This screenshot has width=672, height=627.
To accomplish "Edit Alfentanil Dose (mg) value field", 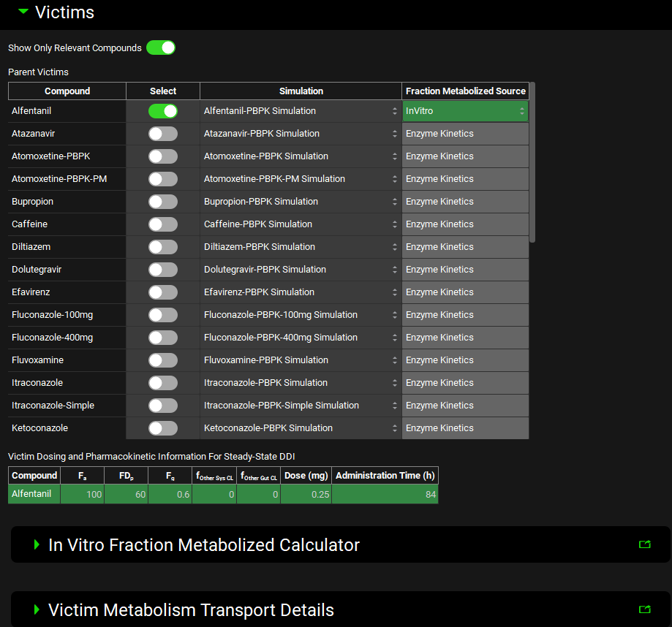I will click(306, 495).
